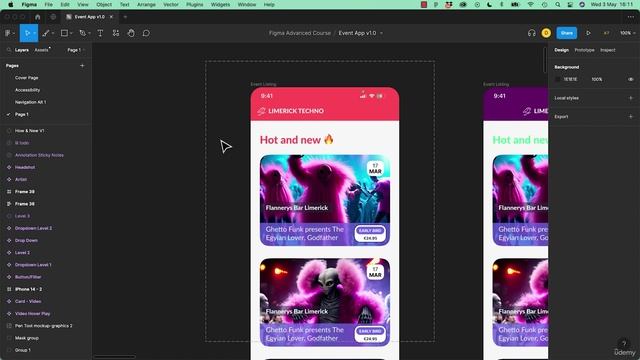This screenshot has height=360, width=640.
Task: Open the 100% zoom dropdown
Action: tap(628, 33)
